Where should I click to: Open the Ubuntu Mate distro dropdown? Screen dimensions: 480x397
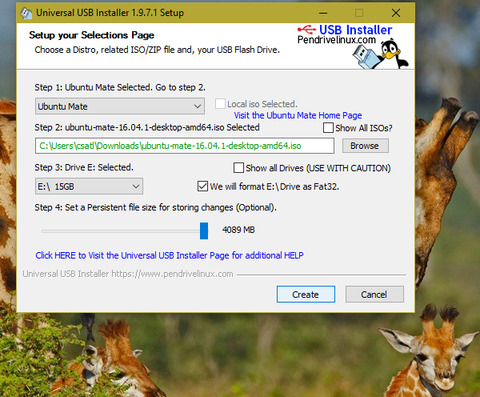[x=120, y=106]
